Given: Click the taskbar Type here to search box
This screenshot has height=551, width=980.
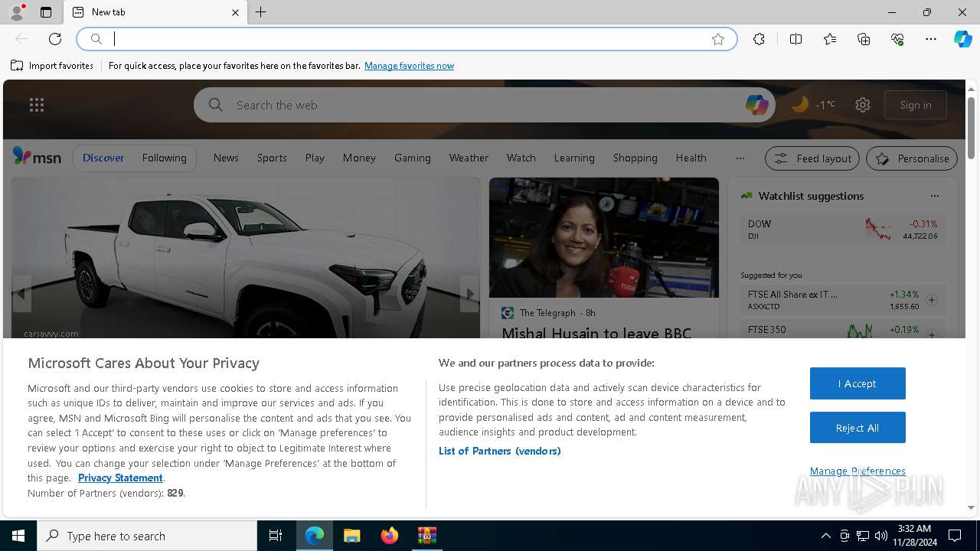Looking at the screenshot, I should click(x=147, y=536).
